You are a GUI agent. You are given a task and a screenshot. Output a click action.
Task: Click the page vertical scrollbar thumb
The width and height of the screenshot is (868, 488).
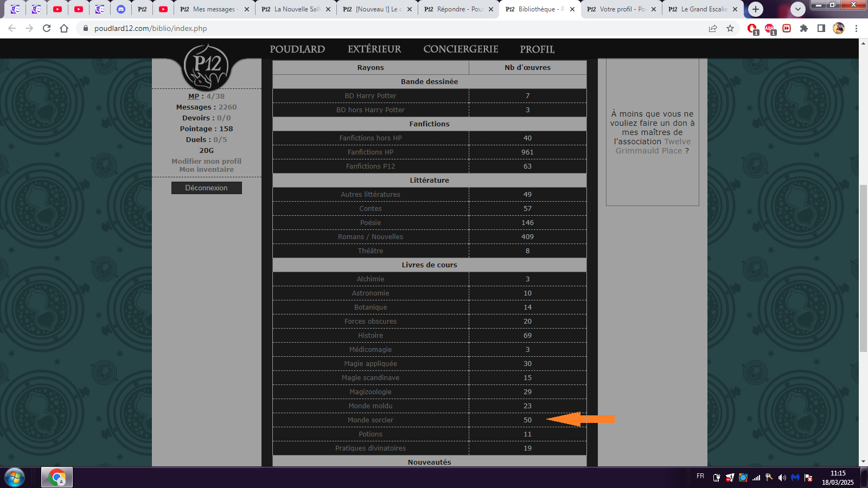[x=863, y=268]
